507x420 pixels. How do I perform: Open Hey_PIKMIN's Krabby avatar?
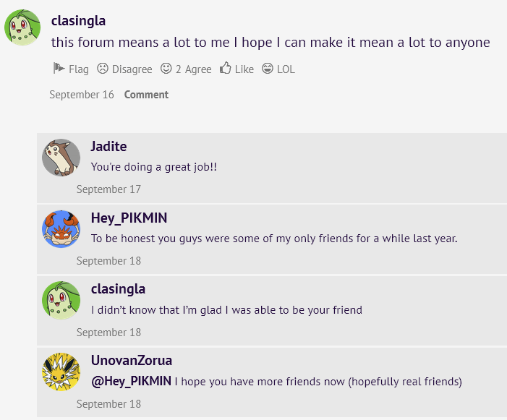pos(61,229)
